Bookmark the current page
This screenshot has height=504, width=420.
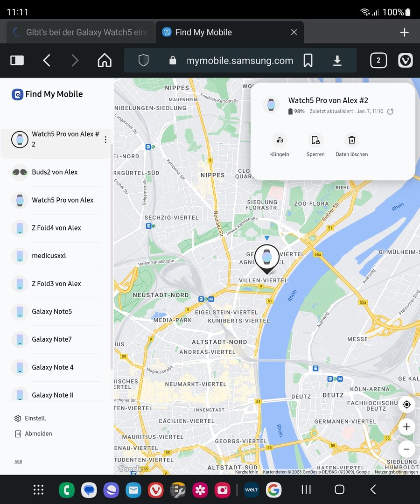point(308,60)
